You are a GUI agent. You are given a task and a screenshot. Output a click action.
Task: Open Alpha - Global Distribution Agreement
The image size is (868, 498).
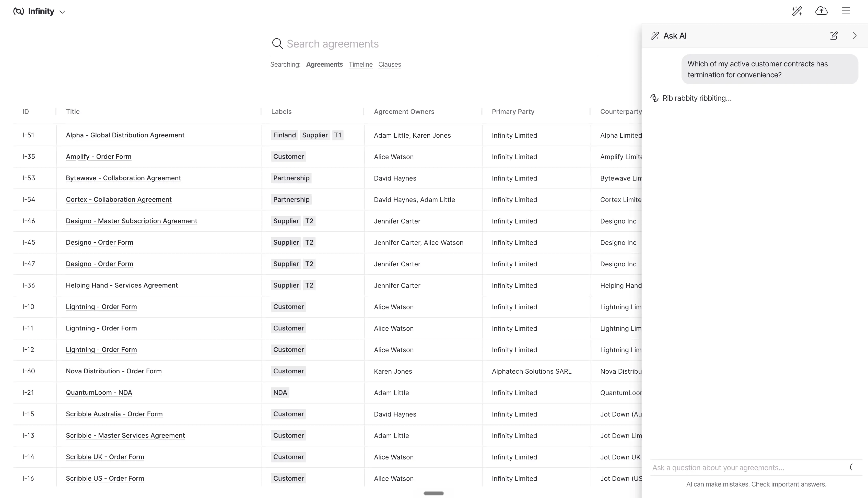pos(125,135)
